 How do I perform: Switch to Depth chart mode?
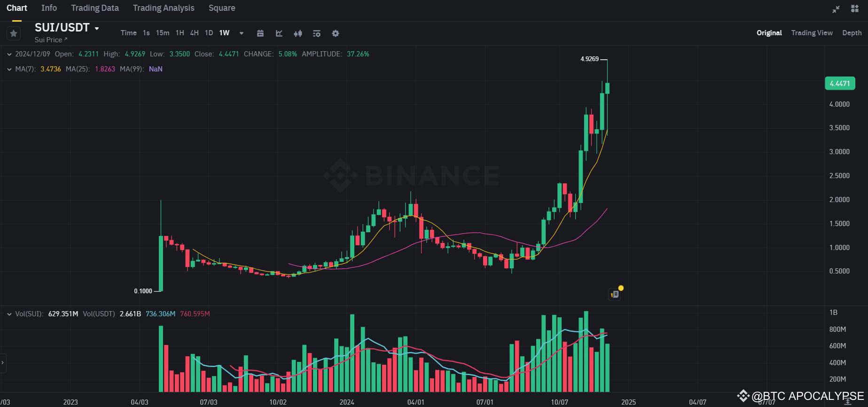point(852,33)
